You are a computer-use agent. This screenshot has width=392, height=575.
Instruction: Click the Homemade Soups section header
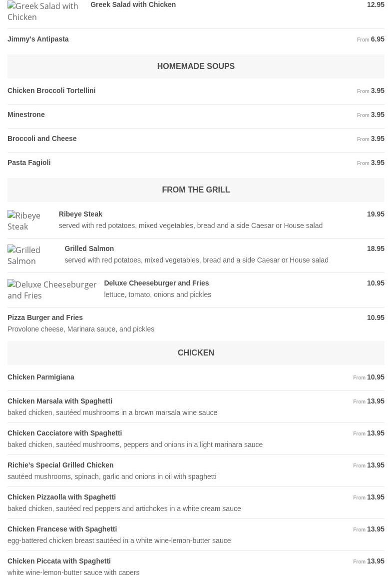[x=196, y=66]
